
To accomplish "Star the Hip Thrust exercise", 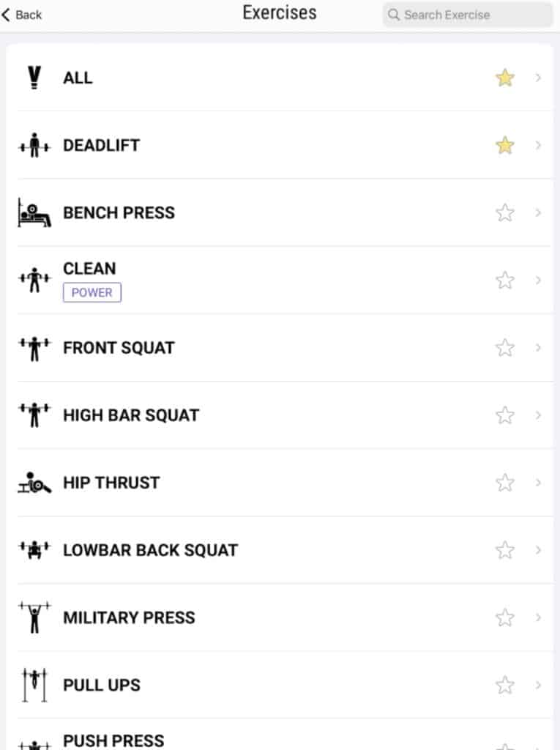I will (x=504, y=483).
